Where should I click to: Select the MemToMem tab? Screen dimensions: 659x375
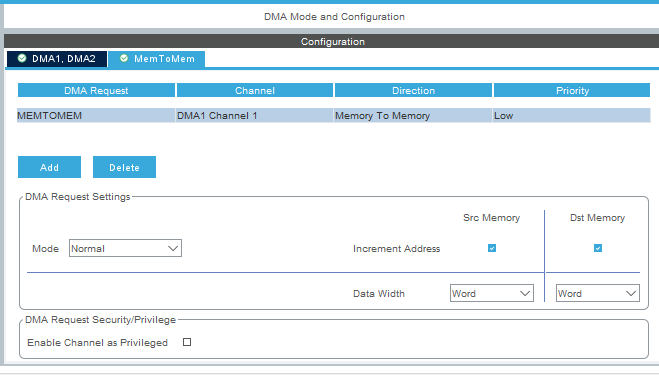click(x=157, y=59)
